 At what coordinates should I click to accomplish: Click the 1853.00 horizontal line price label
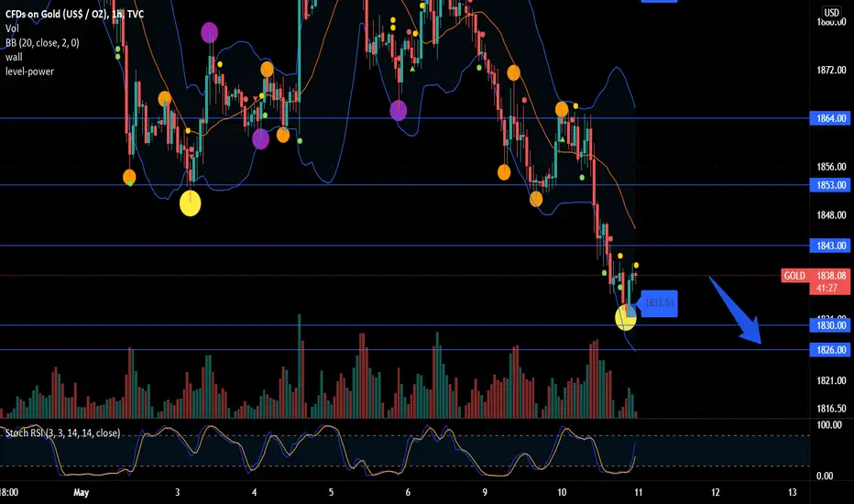[829, 185]
